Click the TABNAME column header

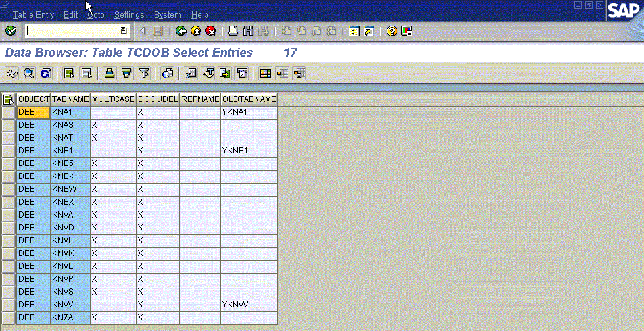click(70, 99)
